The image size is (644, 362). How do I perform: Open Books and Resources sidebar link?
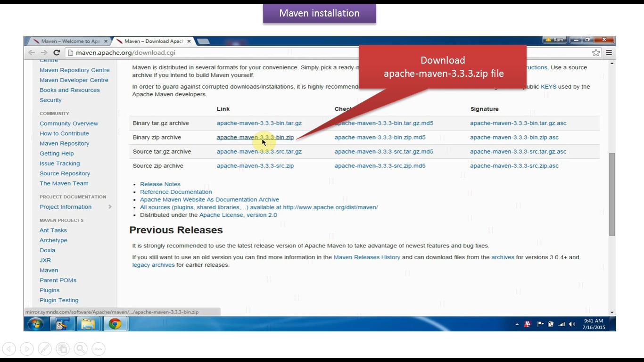[70, 90]
